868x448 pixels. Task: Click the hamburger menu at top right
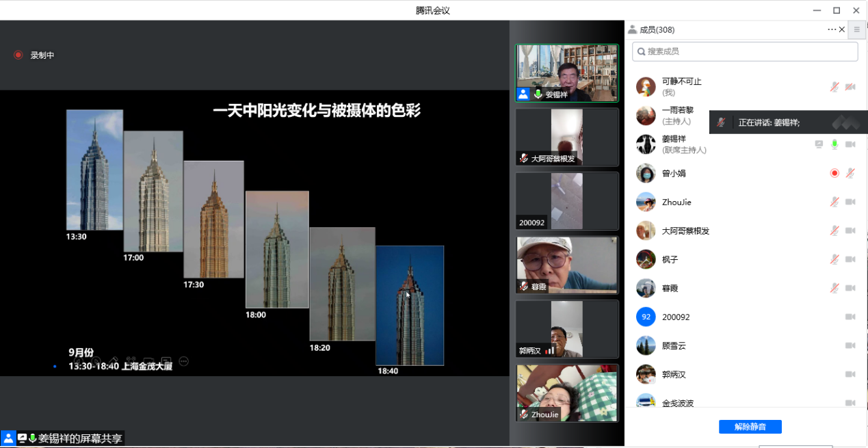(857, 29)
